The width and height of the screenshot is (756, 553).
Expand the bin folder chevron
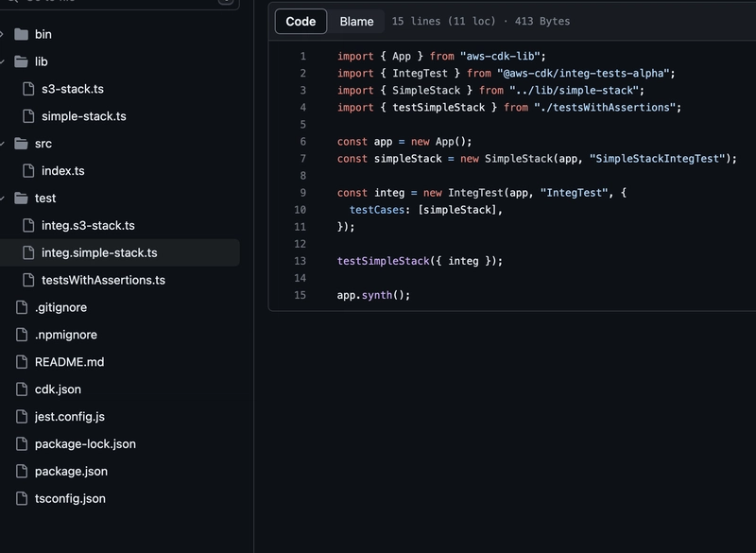[2, 34]
